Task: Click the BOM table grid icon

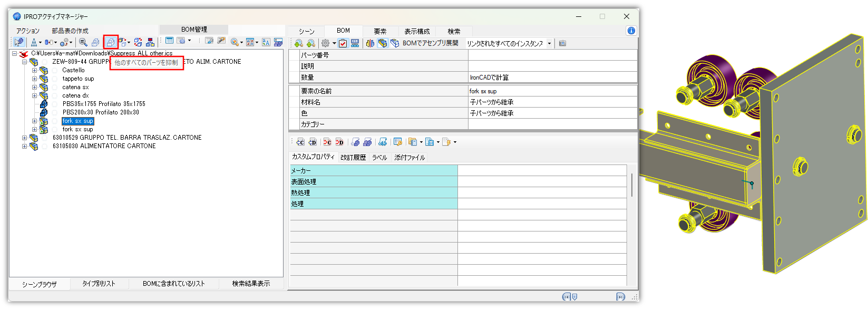Action: pyautogui.click(x=169, y=41)
